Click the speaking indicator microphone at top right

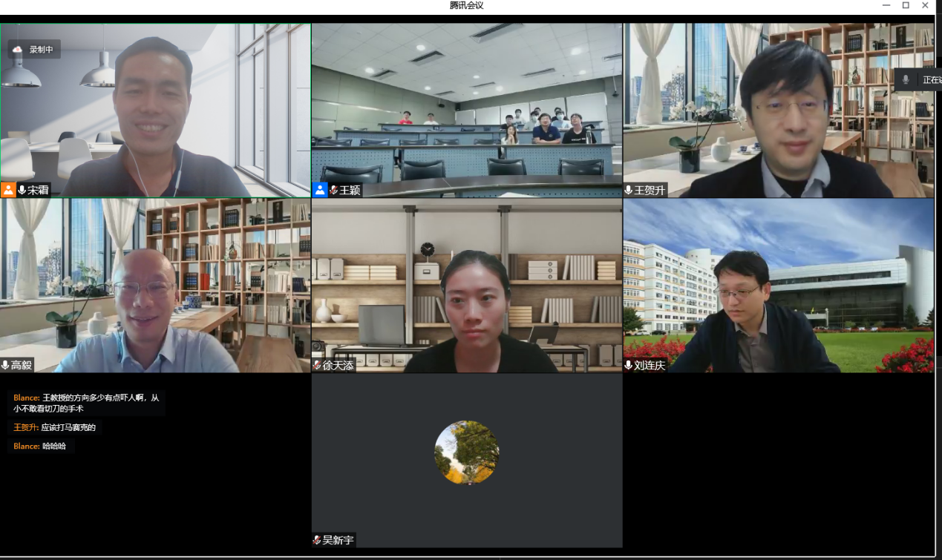[x=906, y=79]
